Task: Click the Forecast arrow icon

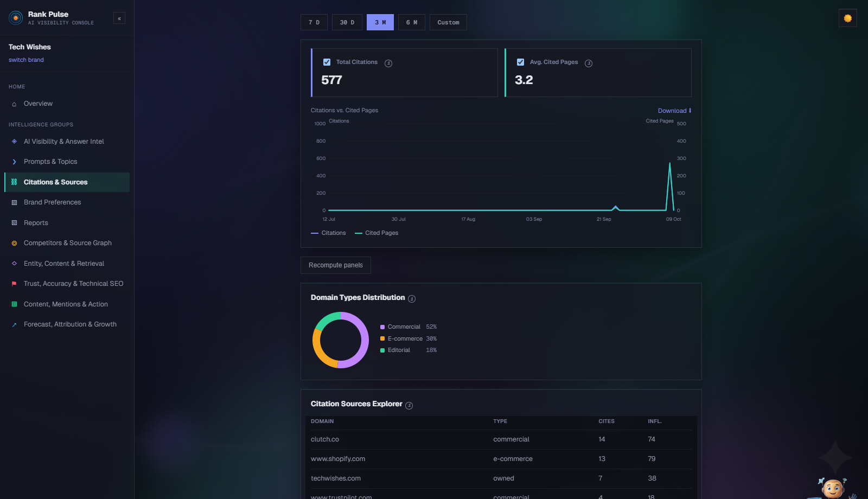Action: coord(14,325)
